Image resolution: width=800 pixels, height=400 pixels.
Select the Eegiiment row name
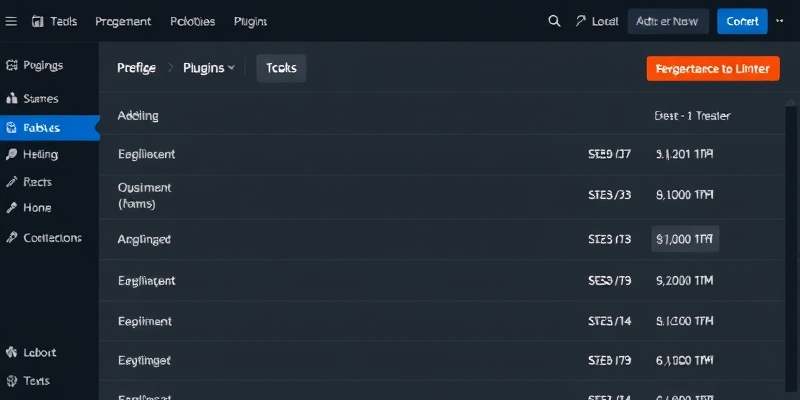pyautogui.click(x=145, y=321)
